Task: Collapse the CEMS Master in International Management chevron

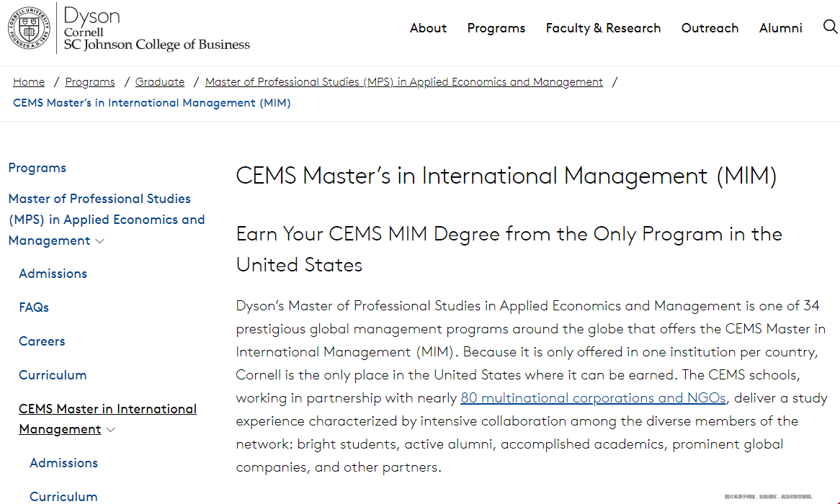Action: (x=111, y=430)
